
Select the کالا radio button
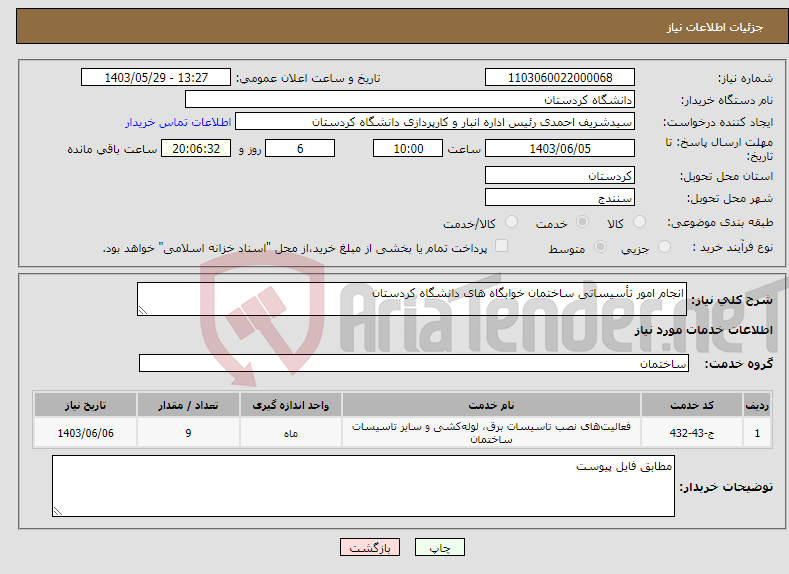point(639,222)
